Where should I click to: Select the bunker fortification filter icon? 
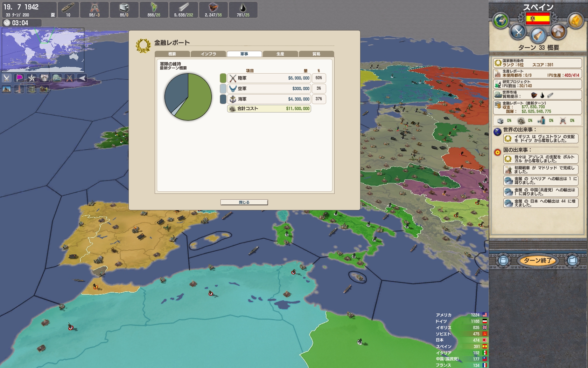pos(32,89)
